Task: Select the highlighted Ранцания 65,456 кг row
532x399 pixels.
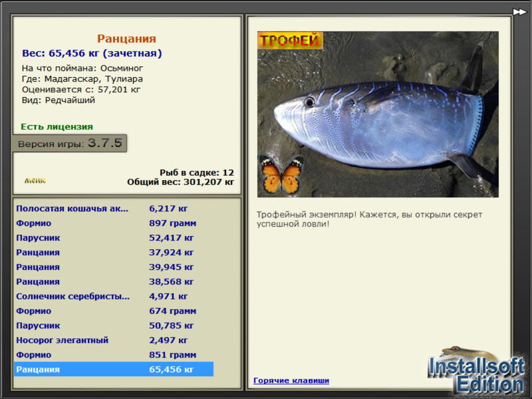Action: point(114,369)
